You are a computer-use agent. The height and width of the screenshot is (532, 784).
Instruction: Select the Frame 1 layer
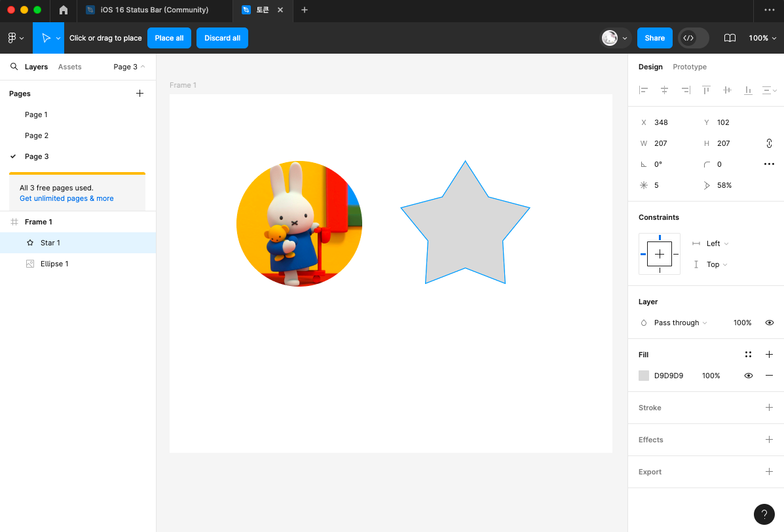click(78, 222)
